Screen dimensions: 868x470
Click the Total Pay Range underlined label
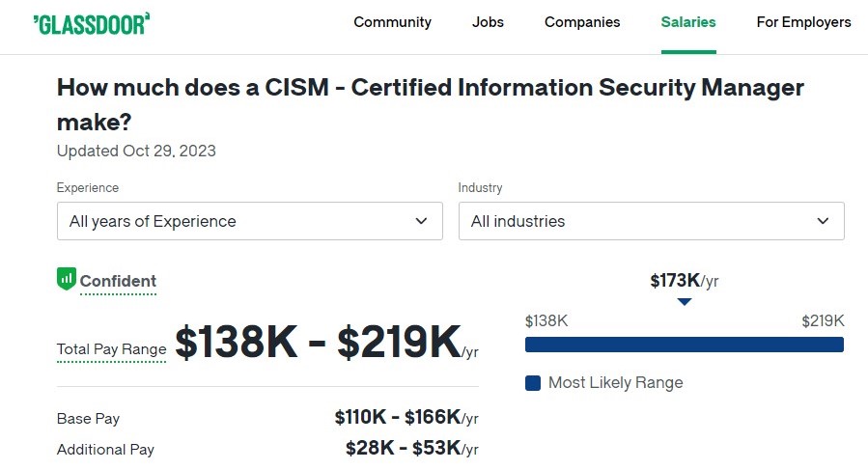click(x=111, y=349)
